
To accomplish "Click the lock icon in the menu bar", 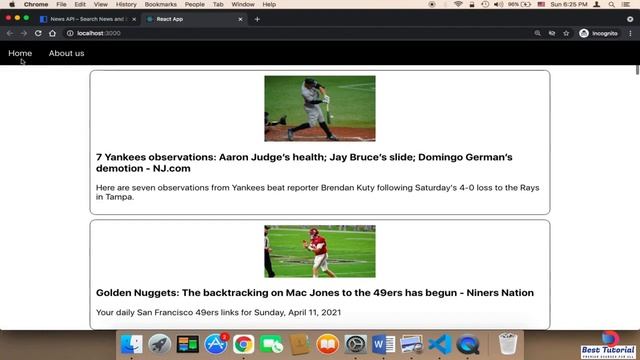I will click(x=472, y=4).
